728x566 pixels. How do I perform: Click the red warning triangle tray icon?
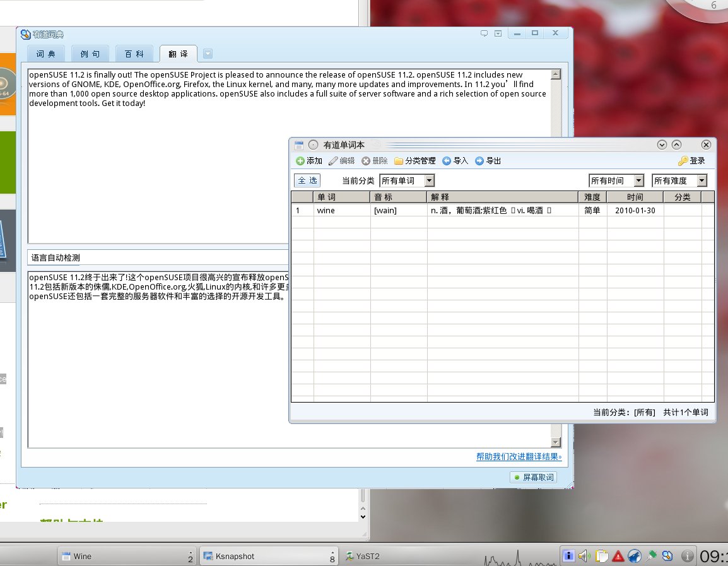[618, 556]
